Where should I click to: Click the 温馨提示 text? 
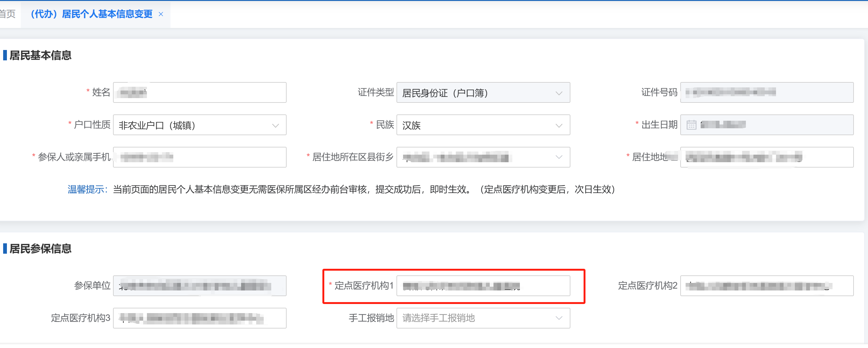[x=87, y=189]
